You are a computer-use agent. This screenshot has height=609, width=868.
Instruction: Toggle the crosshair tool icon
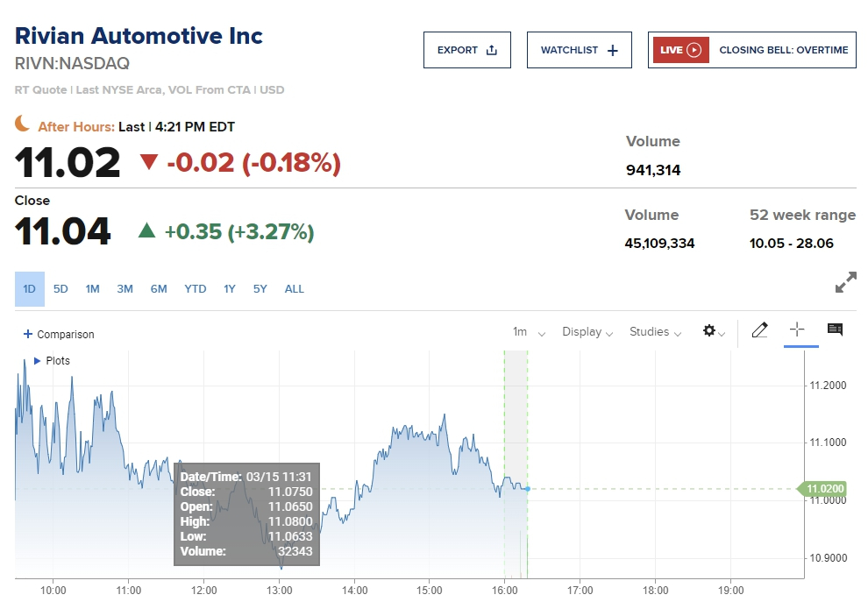(797, 329)
